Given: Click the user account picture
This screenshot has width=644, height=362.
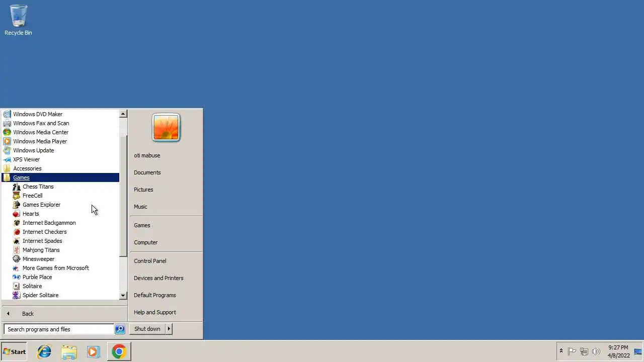Looking at the screenshot, I should [166, 127].
